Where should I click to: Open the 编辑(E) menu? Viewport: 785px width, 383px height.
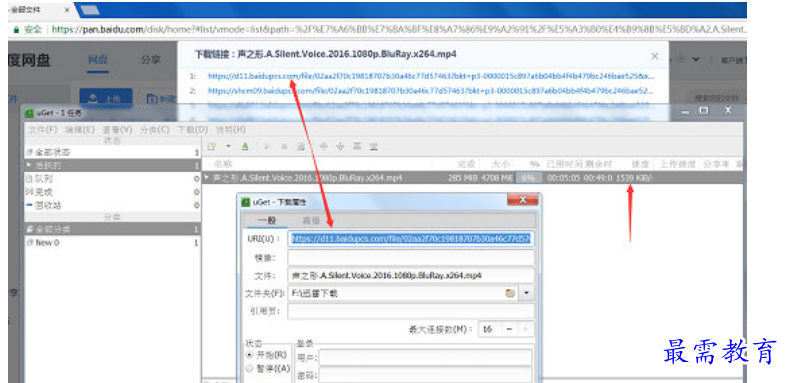(80, 129)
